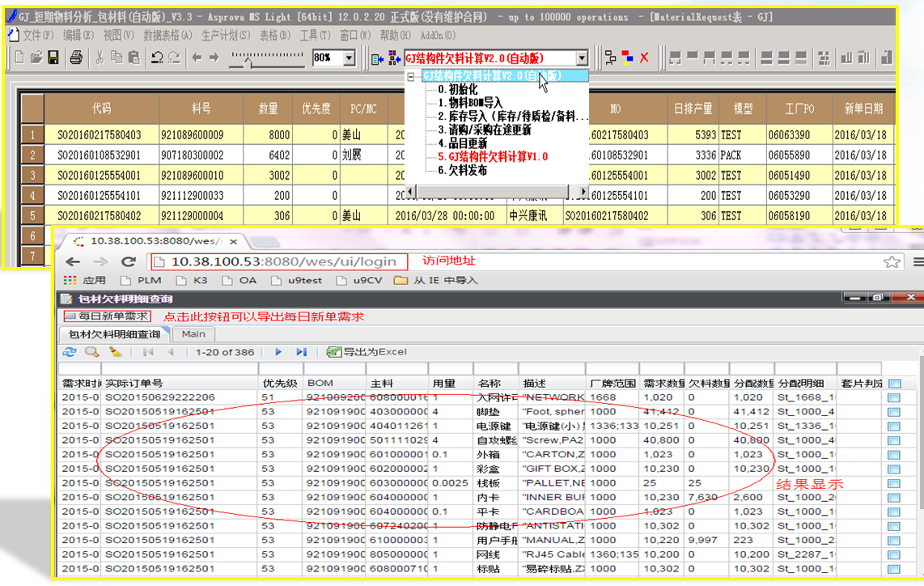This screenshot has height=586, width=924.
Task: Click the undo arrow icon
Action: (157, 57)
